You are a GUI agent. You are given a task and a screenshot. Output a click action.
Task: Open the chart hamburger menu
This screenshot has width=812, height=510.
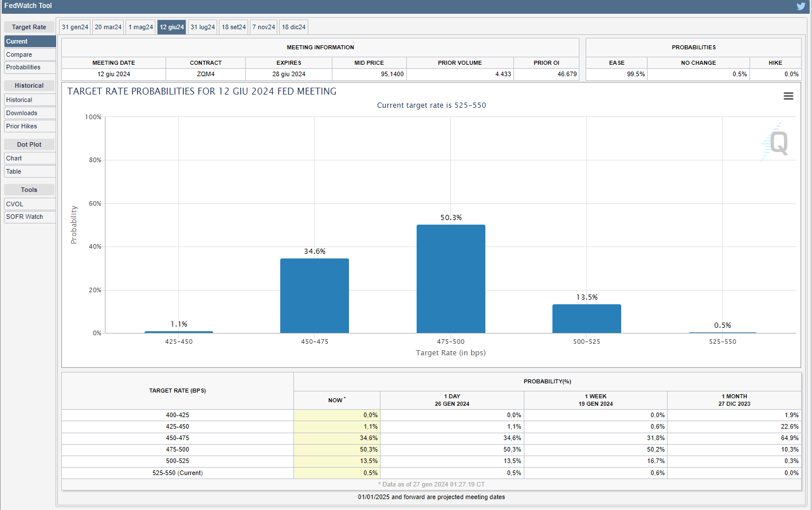pos(789,96)
